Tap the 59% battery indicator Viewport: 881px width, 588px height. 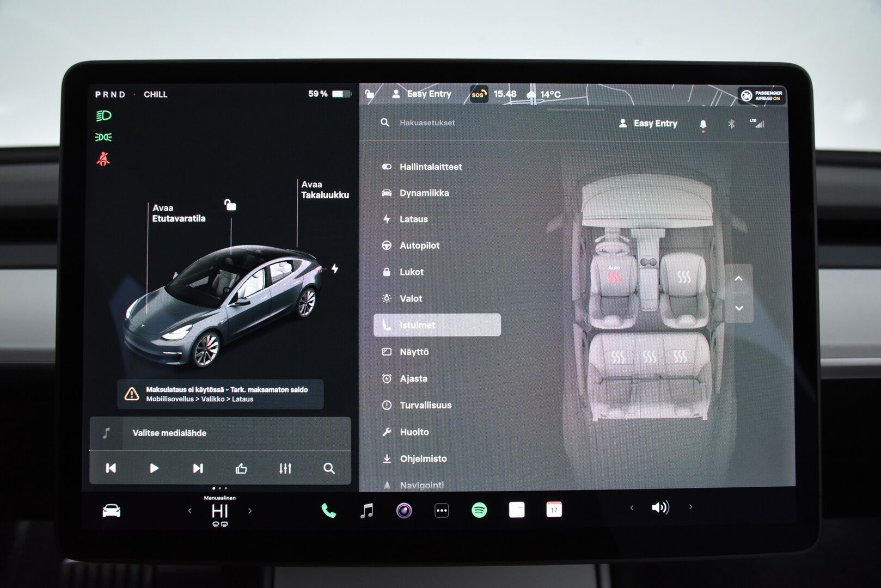327,94
